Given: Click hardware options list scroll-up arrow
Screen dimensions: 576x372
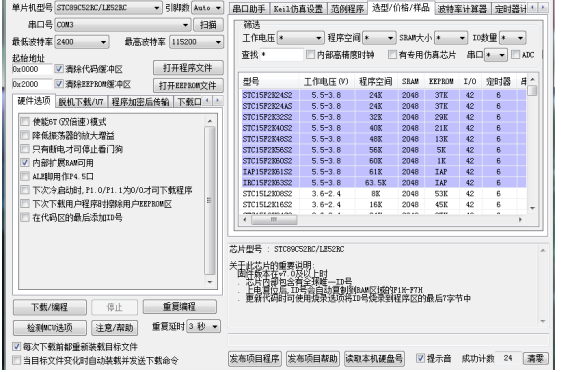Looking at the screenshot, I should click(x=210, y=121).
